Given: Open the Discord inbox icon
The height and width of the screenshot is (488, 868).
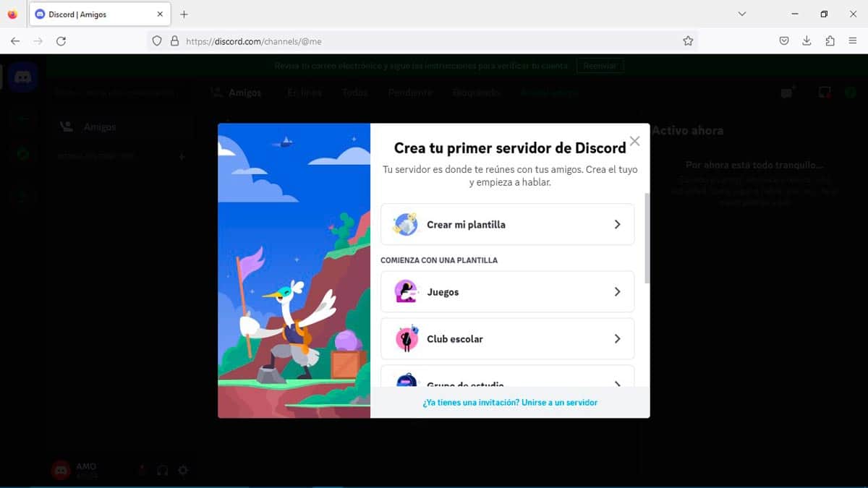Looking at the screenshot, I should tap(824, 93).
